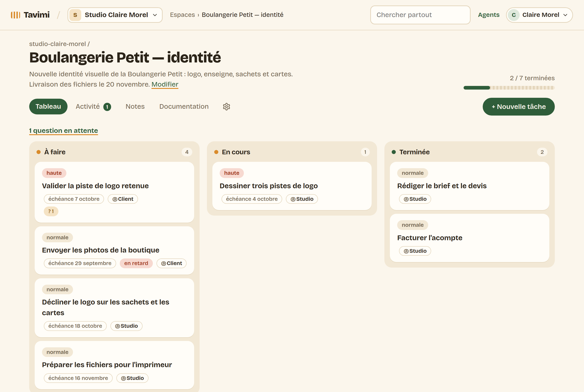Click the Terminée column header
This screenshot has height=392, width=584.
[x=469, y=152]
